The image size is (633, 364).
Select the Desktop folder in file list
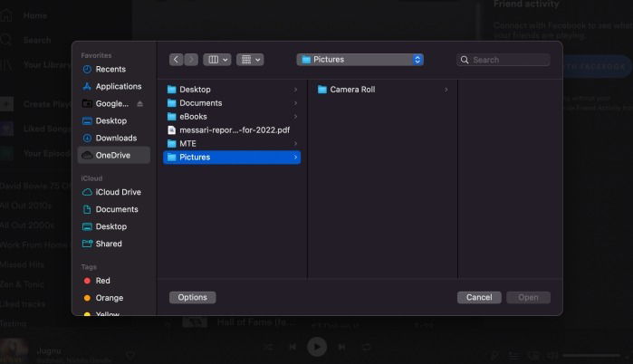click(x=232, y=90)
